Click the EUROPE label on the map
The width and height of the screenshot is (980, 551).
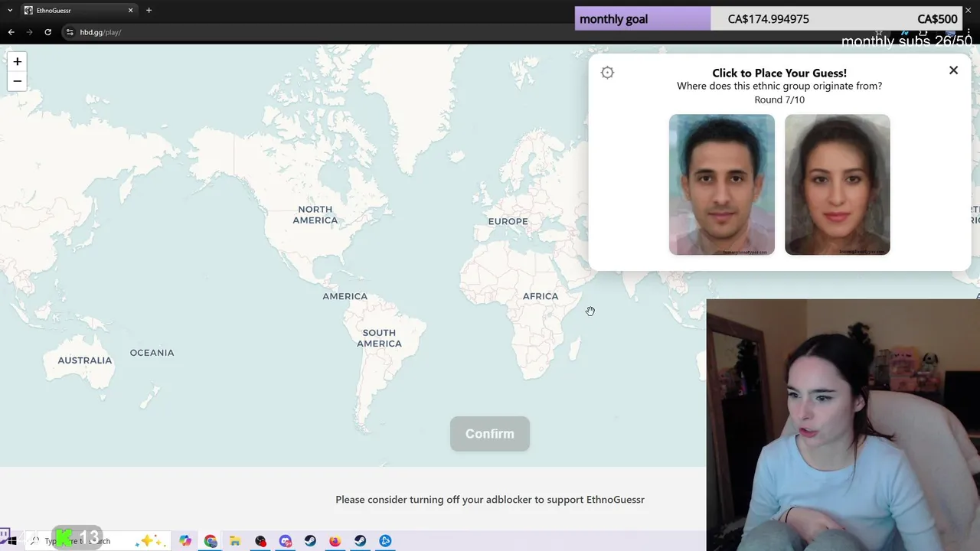tap(508, 221)
